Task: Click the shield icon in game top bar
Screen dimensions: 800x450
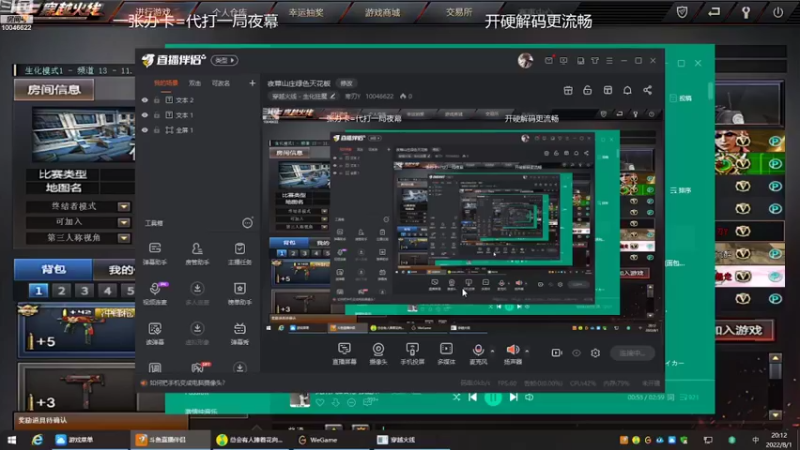Action: click(x=682, y=12)
